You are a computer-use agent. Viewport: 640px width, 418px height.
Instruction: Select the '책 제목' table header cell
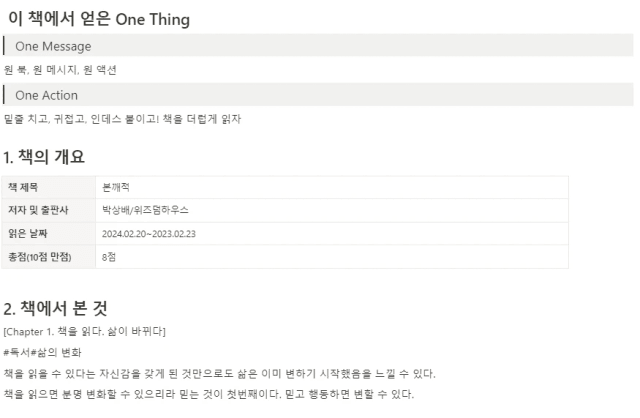click(x=49, y=187)
